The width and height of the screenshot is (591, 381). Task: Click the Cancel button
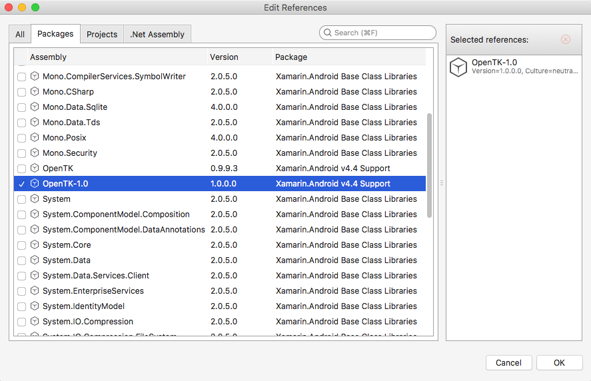tap(508, 363)
